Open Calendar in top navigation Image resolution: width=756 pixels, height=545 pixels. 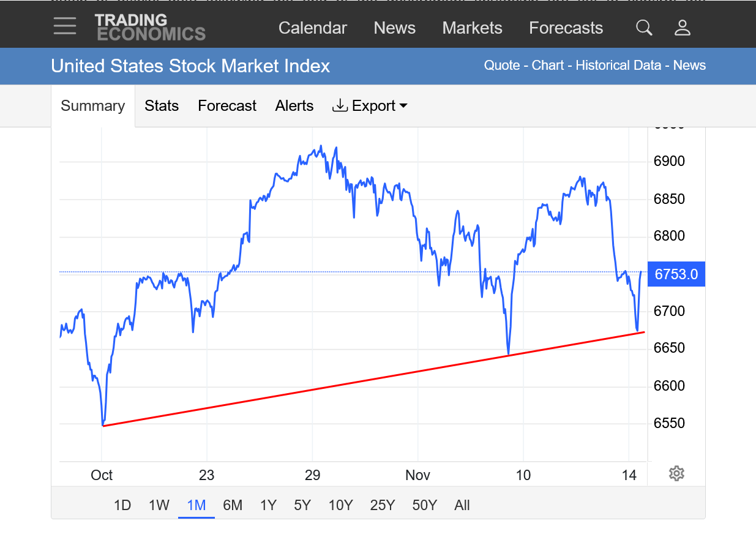pos(312,28)
